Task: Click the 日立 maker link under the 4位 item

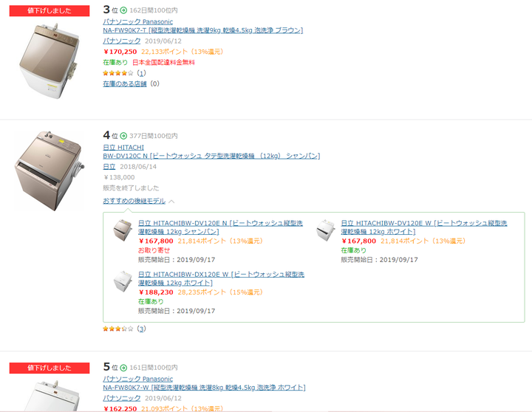Action: [x=109, y=166]
